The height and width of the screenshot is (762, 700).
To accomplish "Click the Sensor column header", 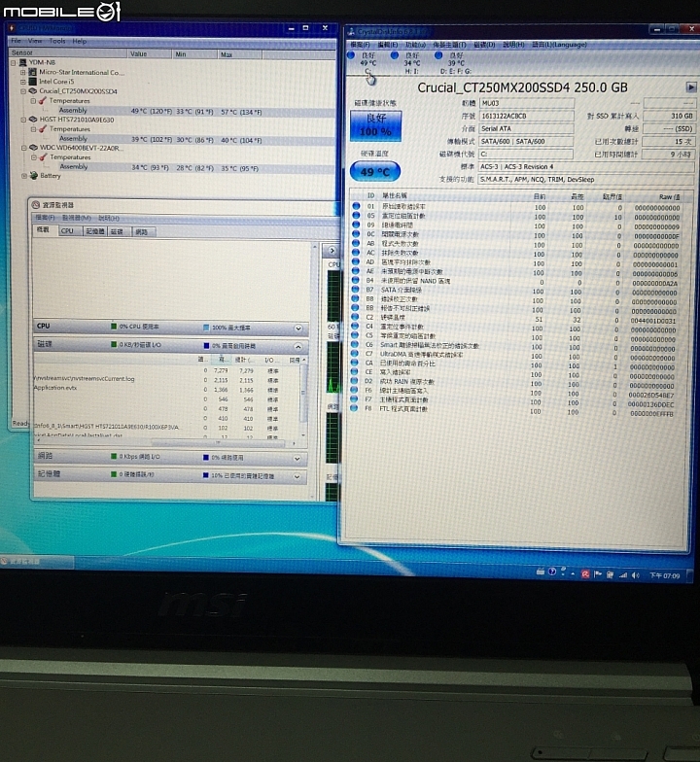I will (x=68, y=52).
